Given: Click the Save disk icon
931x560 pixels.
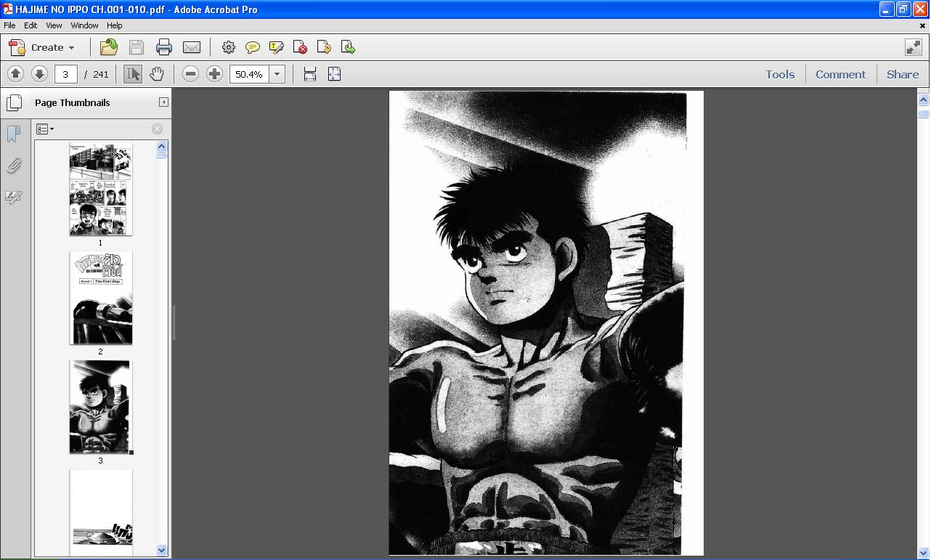Looking at the screenshot, I should coord(137,47).
